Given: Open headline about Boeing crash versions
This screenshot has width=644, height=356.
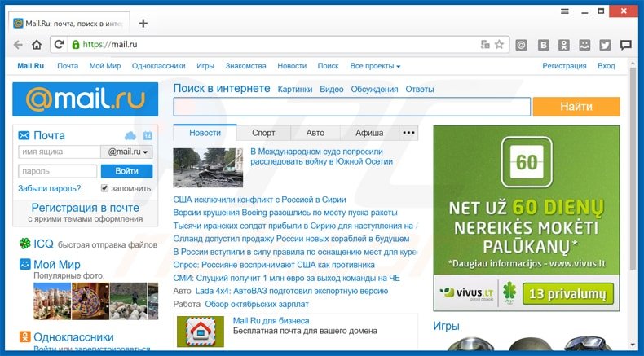Looking at the screenshot, I should pyautogui.click(x=285, y=213).
